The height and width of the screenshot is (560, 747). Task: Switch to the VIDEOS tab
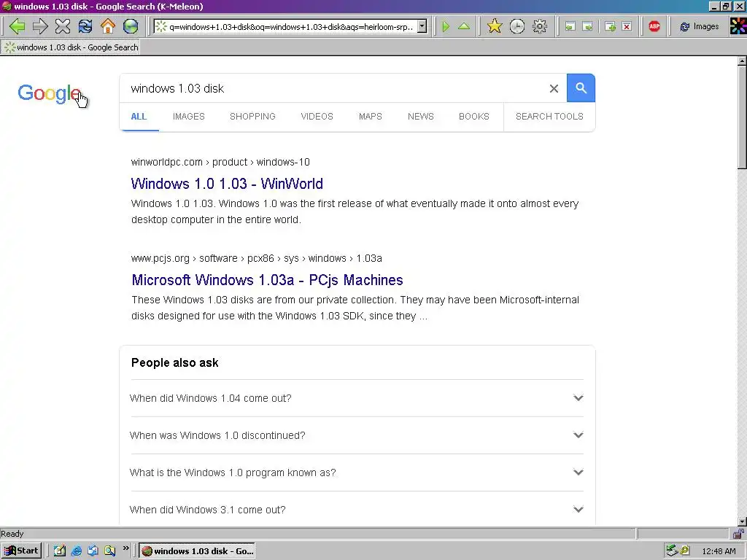pyautogui.click(x=317, y=117)
